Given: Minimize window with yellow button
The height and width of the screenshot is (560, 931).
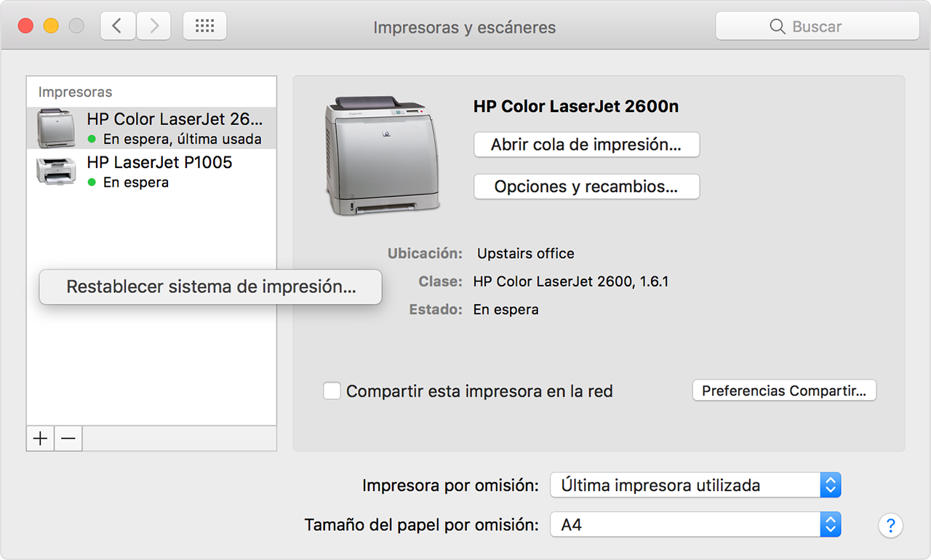Looking at the screenshot, I should pyautogui.click(x=51, y=26).
